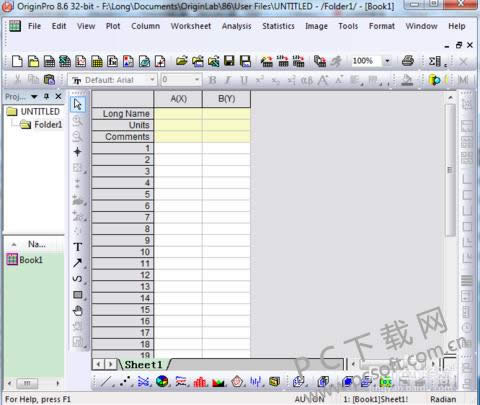Select the UNTITLED project folder
This screenshot has width=480, height=405.
coord(34,111)
